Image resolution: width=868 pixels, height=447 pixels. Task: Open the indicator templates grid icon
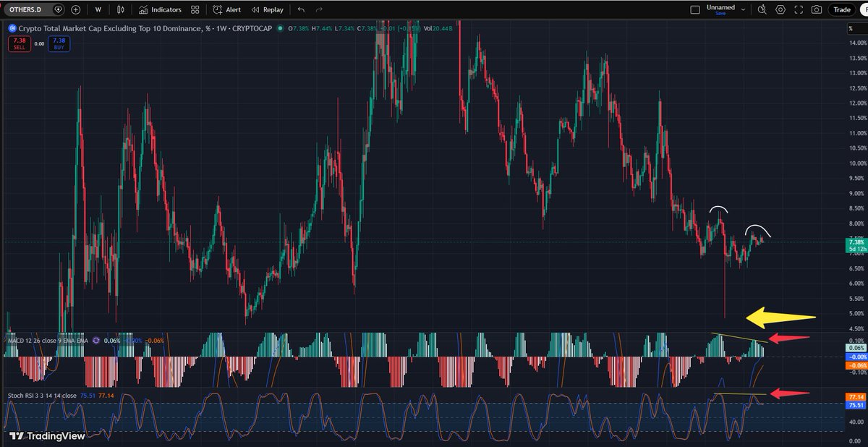195,10
